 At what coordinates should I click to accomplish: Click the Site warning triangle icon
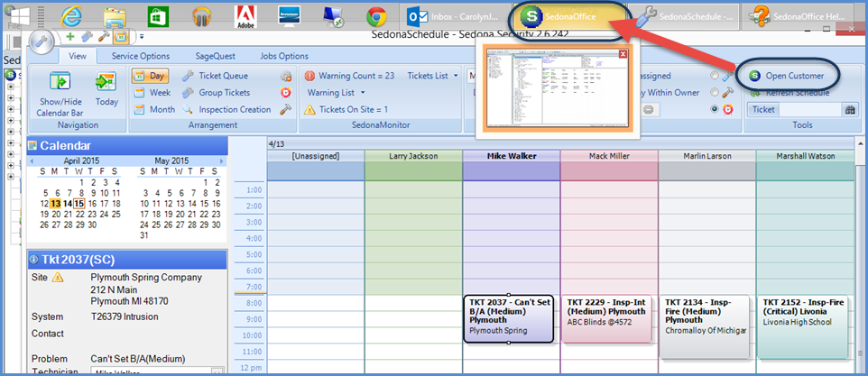tap(58, 278)
